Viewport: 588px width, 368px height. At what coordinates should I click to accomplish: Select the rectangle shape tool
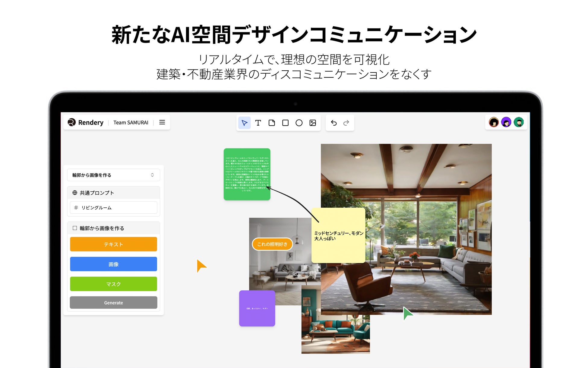click(285, 123)
